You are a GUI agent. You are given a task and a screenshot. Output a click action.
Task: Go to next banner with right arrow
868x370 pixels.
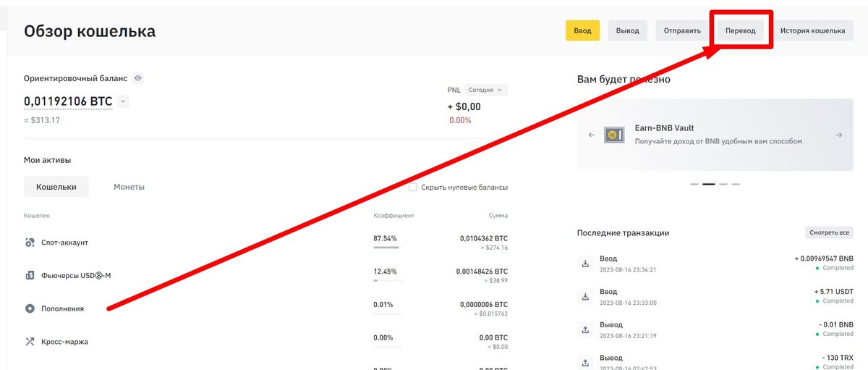click(839, 135)
